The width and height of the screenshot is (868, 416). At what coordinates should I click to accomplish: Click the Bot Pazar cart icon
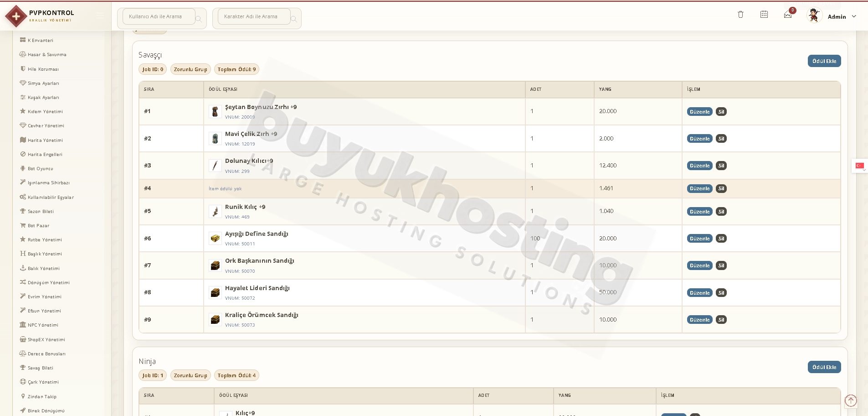click(x=23, y=225)
